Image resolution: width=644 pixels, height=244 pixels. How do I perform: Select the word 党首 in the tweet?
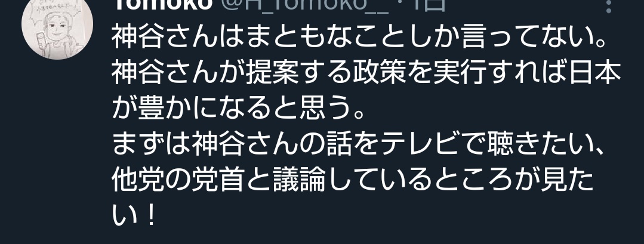click(x=218, y=181)
